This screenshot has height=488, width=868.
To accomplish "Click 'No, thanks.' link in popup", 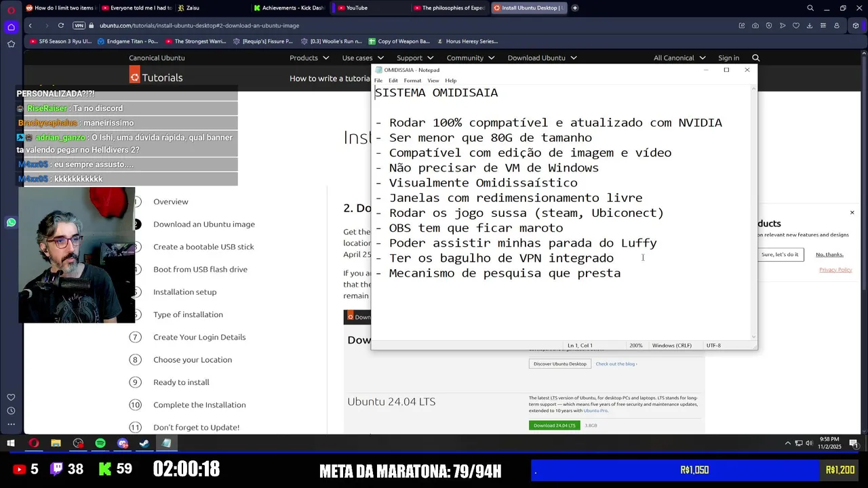I will pyautogui.click(x=829, y=254).
